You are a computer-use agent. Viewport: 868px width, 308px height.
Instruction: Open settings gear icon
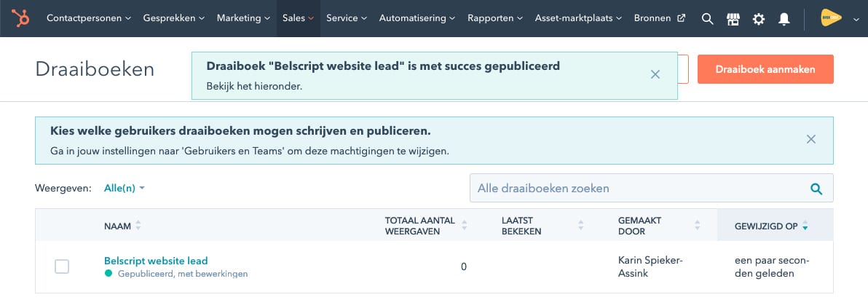758,19
